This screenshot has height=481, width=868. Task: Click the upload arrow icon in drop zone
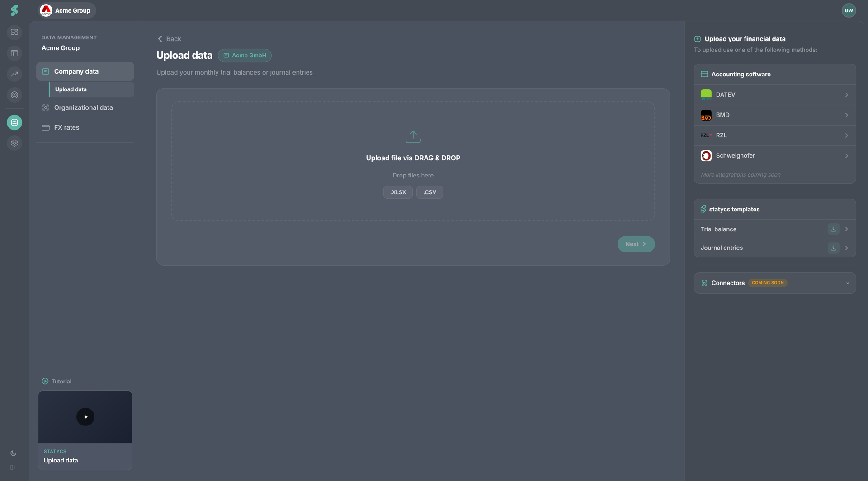pos(413,136)
